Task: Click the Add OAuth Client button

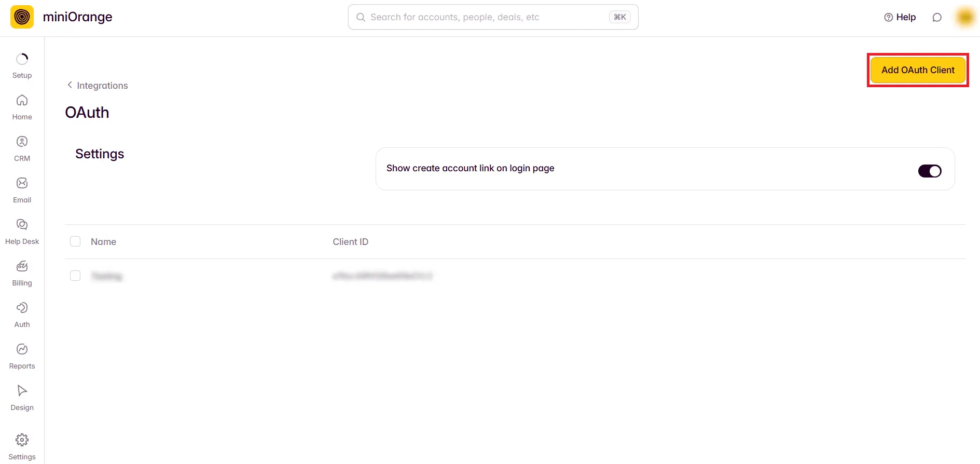Action: point(917,70)
